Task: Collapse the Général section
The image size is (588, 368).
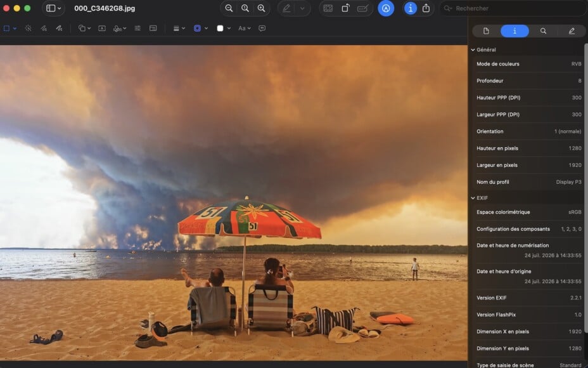Action: pyautogui.click(x=473, y=49)
